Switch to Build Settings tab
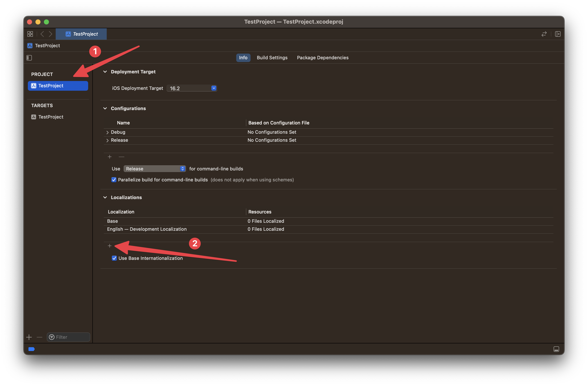Viewport: 588px width, 386px height. (x=272, y=57)
